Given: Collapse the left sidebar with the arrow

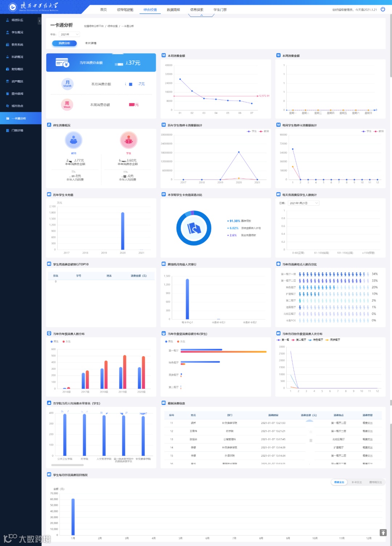Looking at the screenshot, I should point(40,21).
